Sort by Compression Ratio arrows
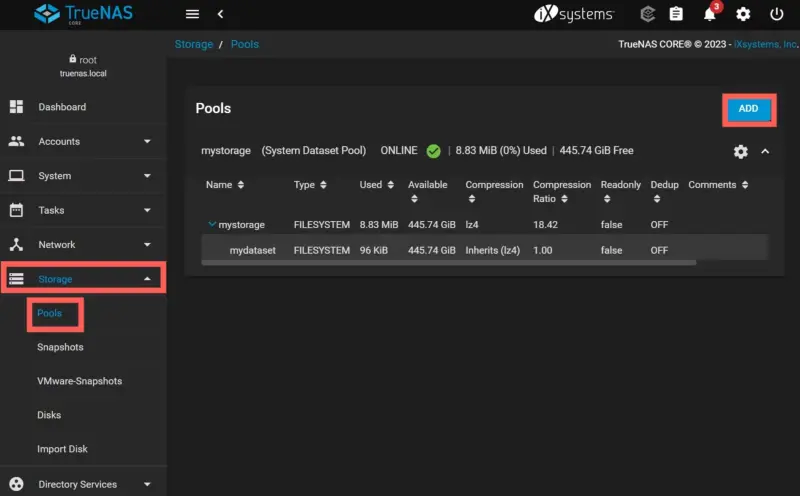Image resolution: width=800 pixels, height=496 pixels. tap(564, 199)
